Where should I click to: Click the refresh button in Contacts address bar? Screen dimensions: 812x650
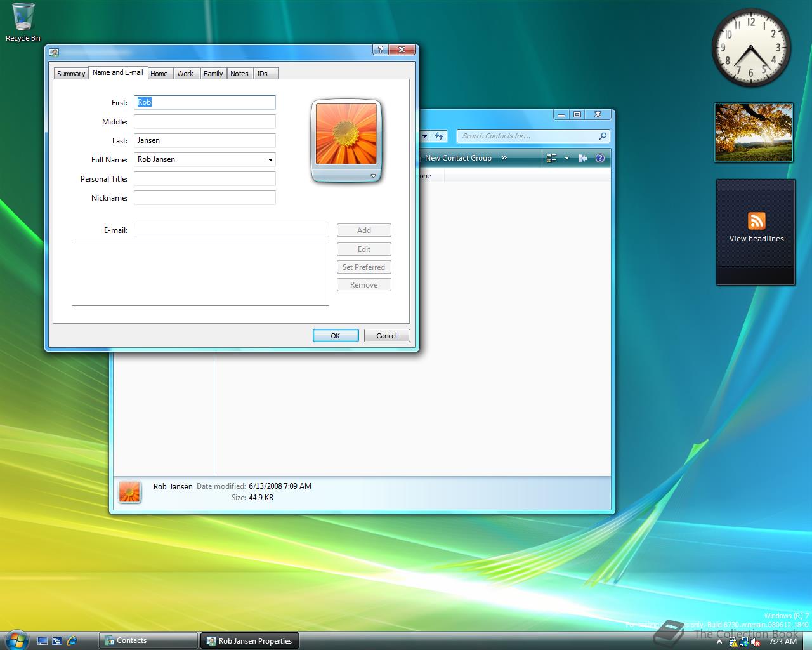coord(439,136)
